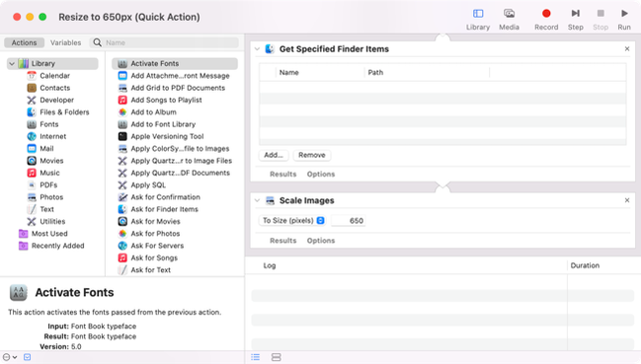Select the Photos category
The image size is (641, 364).
[x=51, y=197]
